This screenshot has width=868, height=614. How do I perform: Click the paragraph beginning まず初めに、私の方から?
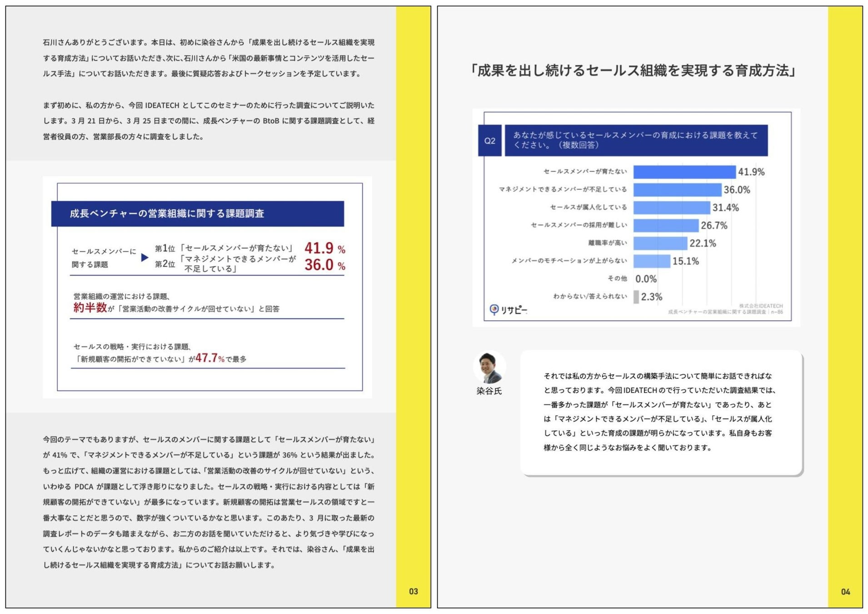[x=209, y=121]
